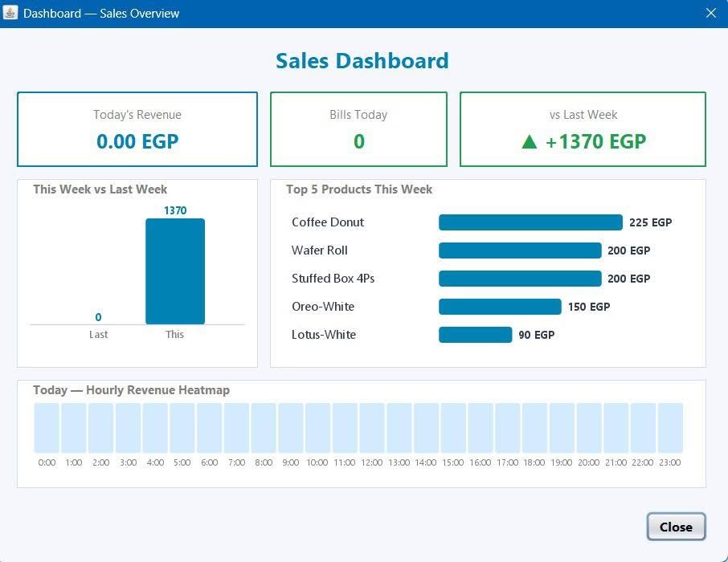
Task: Click the This week bar showing 1370
Action: point(175,271)
